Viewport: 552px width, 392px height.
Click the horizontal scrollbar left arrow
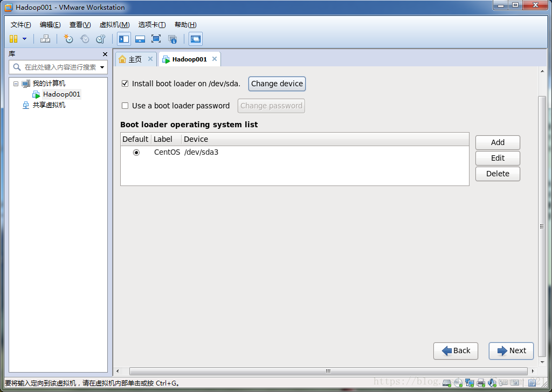pyautogui.click(x=118, y=371)
